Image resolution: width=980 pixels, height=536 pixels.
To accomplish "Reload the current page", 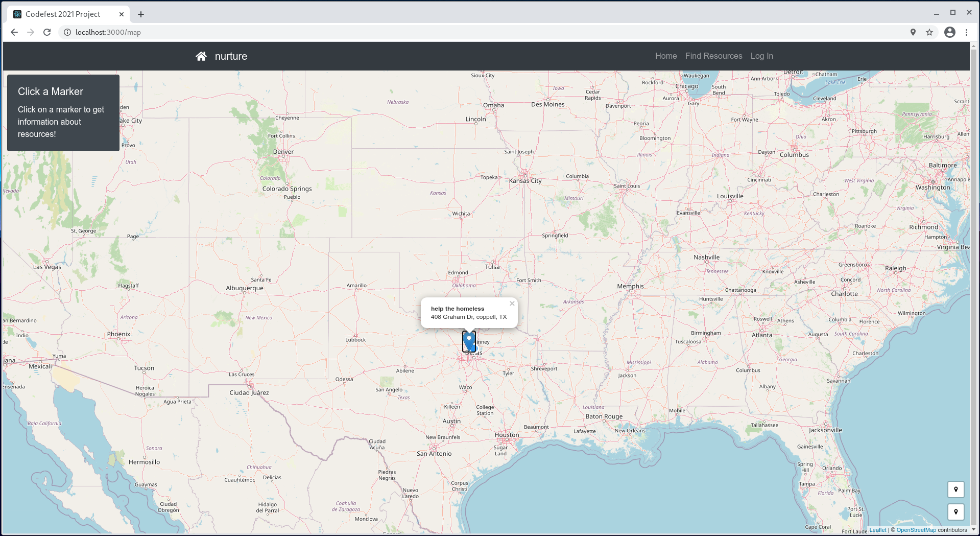I will 47,32.
